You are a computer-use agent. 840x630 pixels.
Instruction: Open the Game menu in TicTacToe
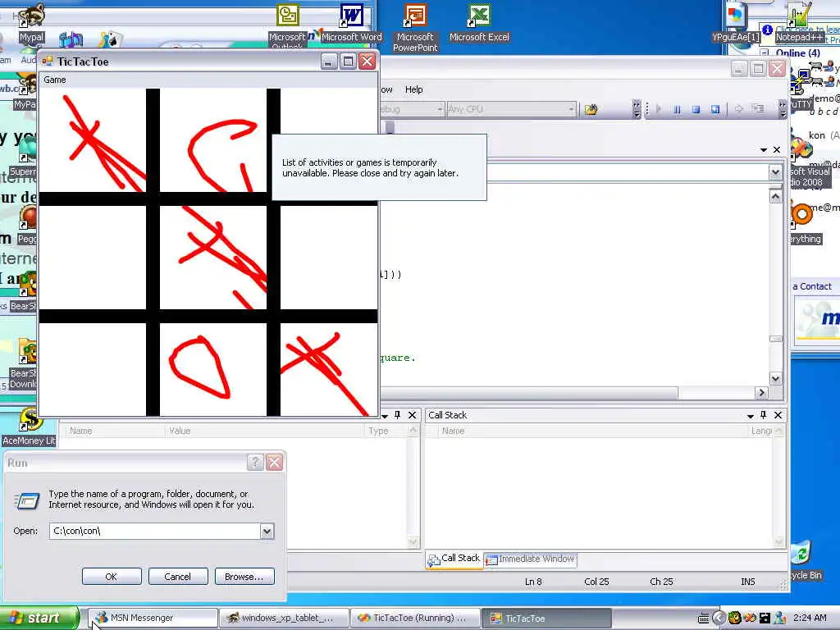[55, 80]
